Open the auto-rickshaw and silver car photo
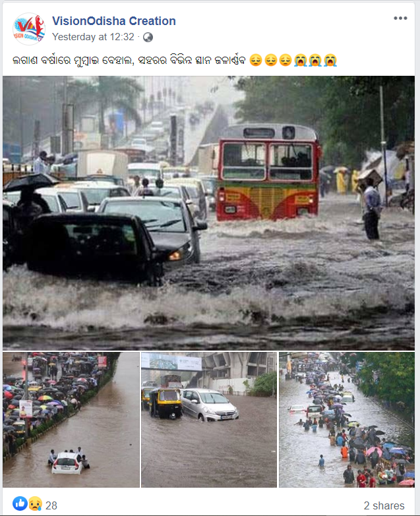The image size is (420, 516). pyautogui.click(x=209, y=420)
